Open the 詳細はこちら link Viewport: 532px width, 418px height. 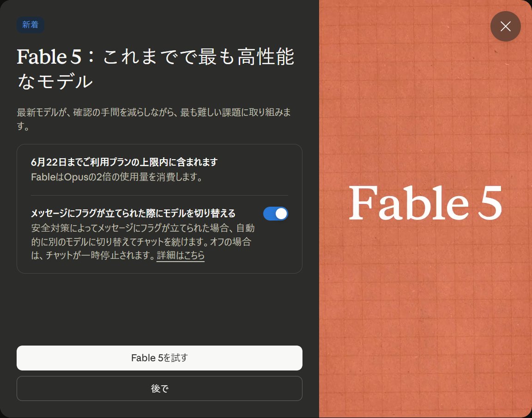coord(181,255)
